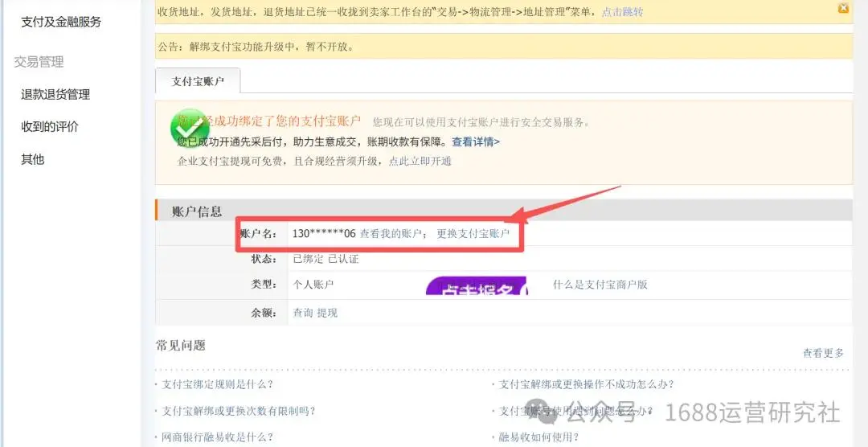Click 点此立即开通 for enterprise Alipay

click(x=420, y=161)
